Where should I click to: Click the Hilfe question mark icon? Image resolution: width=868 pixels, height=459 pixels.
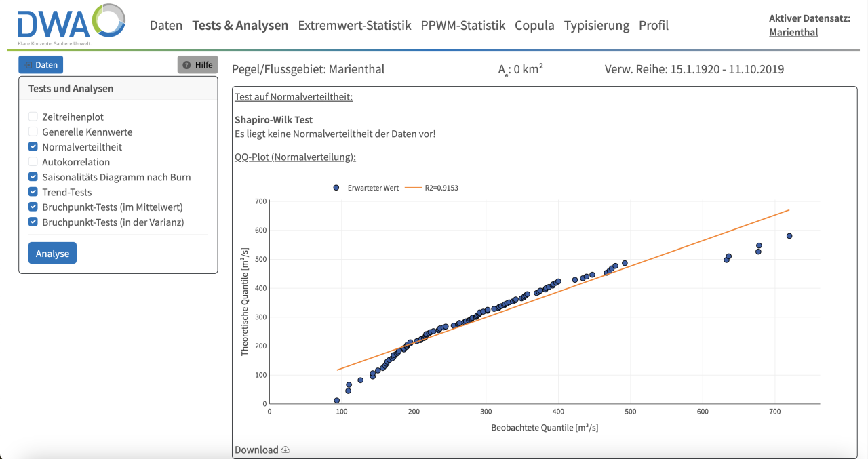186,65
